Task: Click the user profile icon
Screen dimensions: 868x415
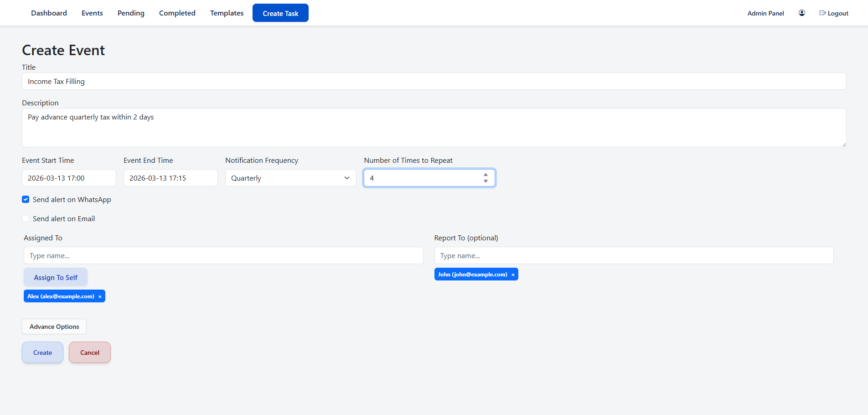Action: point(801,13)
